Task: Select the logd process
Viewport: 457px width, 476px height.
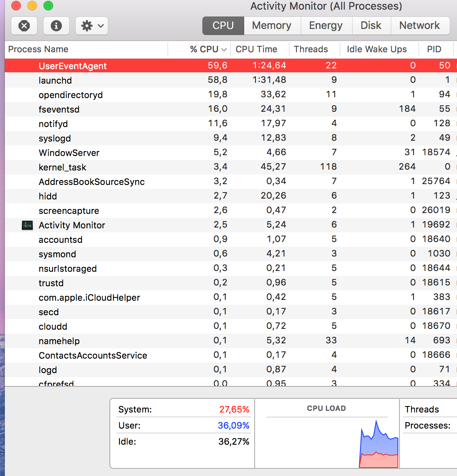Action: pos(231,370)
